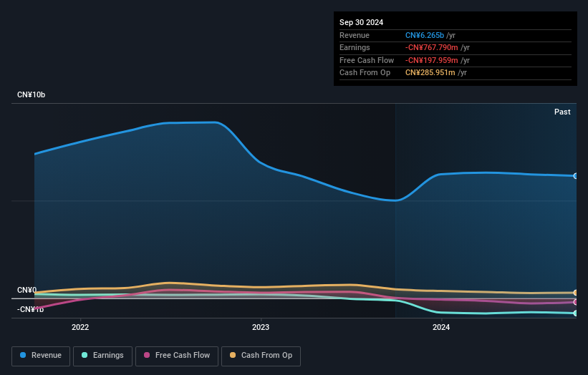588x375 pixels.
Task: Click the Past label in chart
Action: click(x=562, y=112)
